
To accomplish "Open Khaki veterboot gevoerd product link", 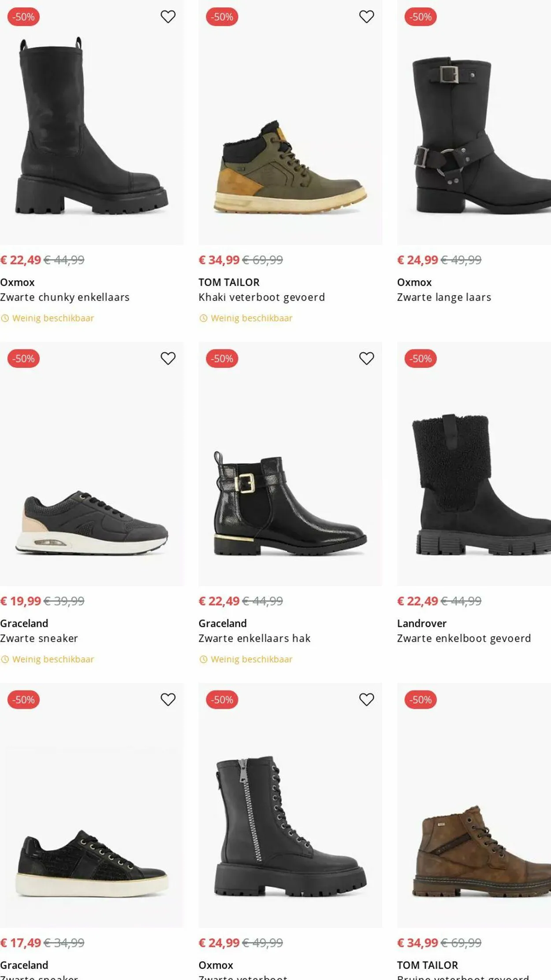I will coord(261,297).
